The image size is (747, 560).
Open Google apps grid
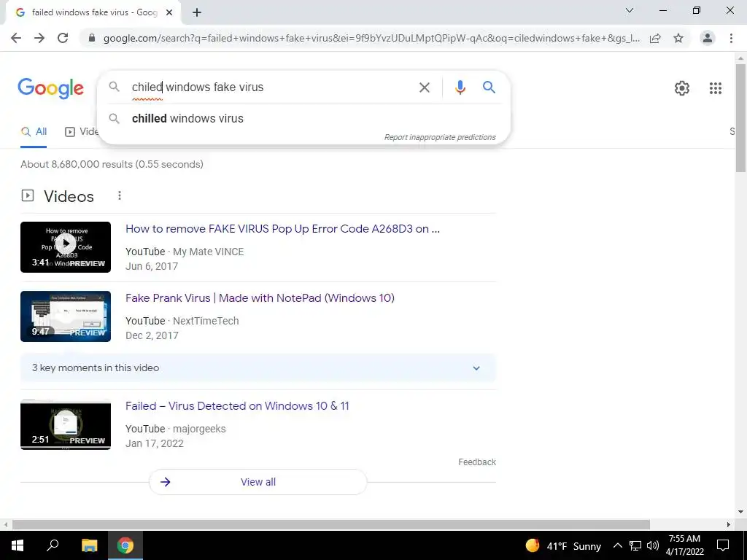tap(716, 88)
